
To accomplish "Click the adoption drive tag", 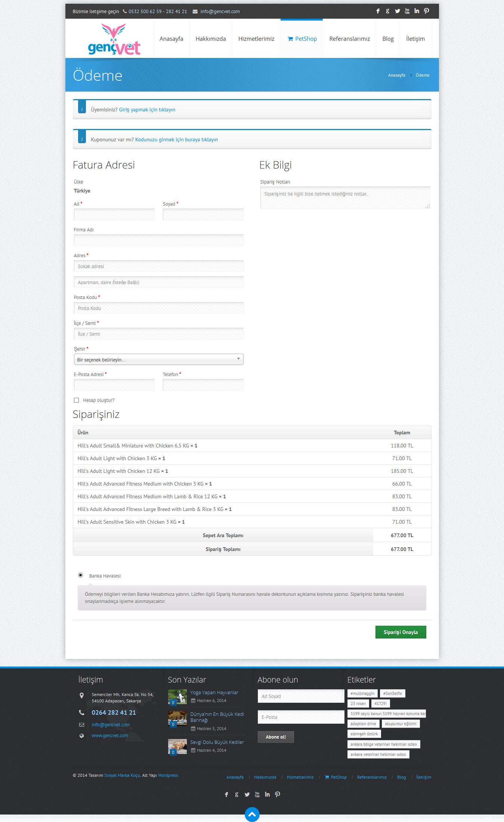I will pos(363,724).
